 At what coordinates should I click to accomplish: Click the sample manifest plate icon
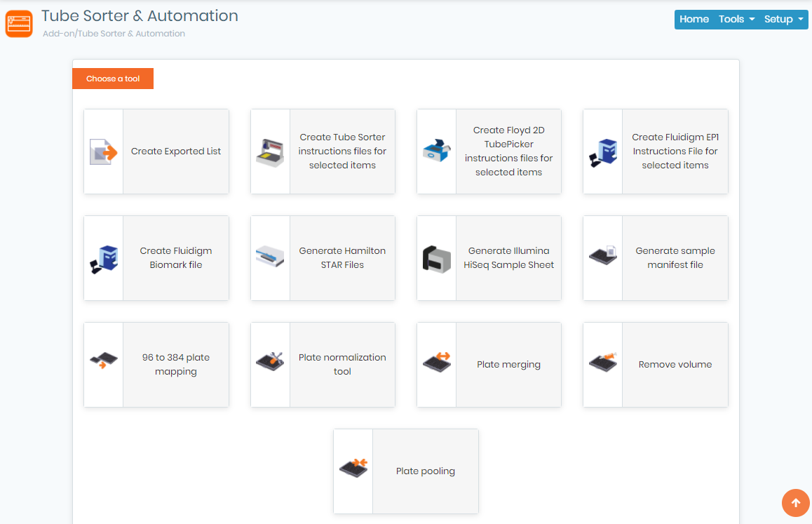coord(603,255)
